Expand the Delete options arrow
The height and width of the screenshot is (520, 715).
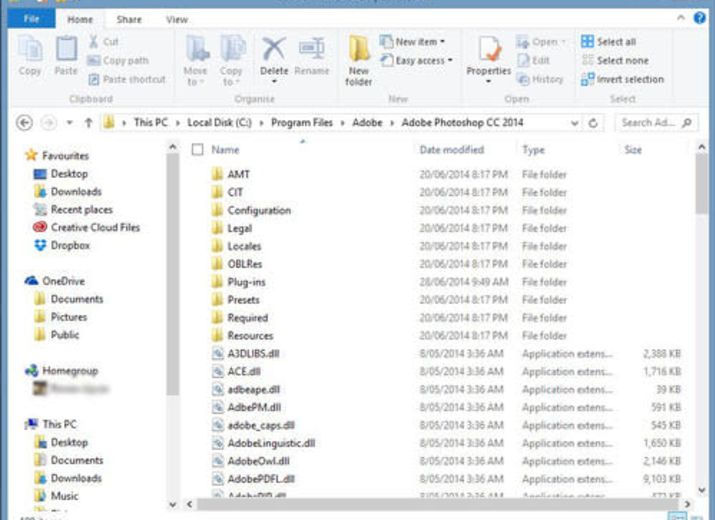click(x=275, y=82)
